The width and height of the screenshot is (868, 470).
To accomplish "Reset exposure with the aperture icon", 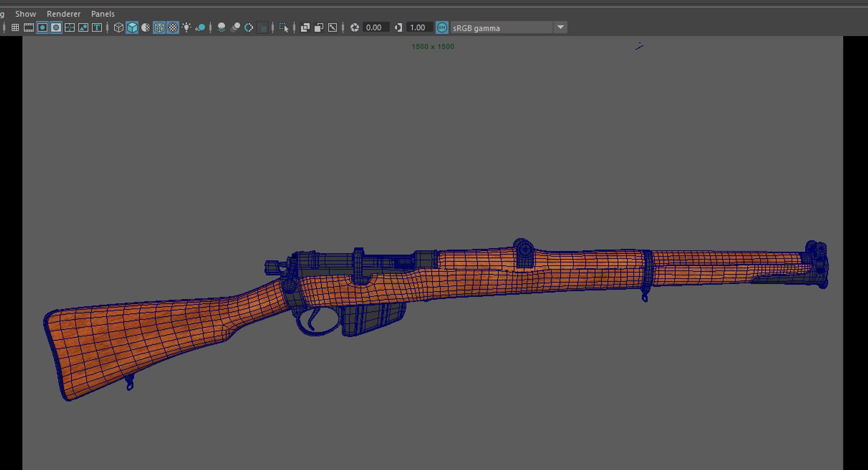I will [x=354, y=28].
